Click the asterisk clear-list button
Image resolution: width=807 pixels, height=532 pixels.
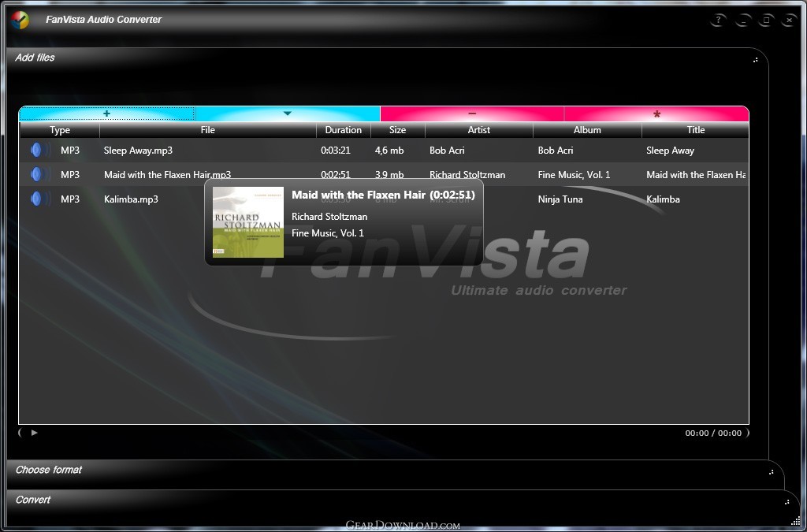click(x=656, y=113)
